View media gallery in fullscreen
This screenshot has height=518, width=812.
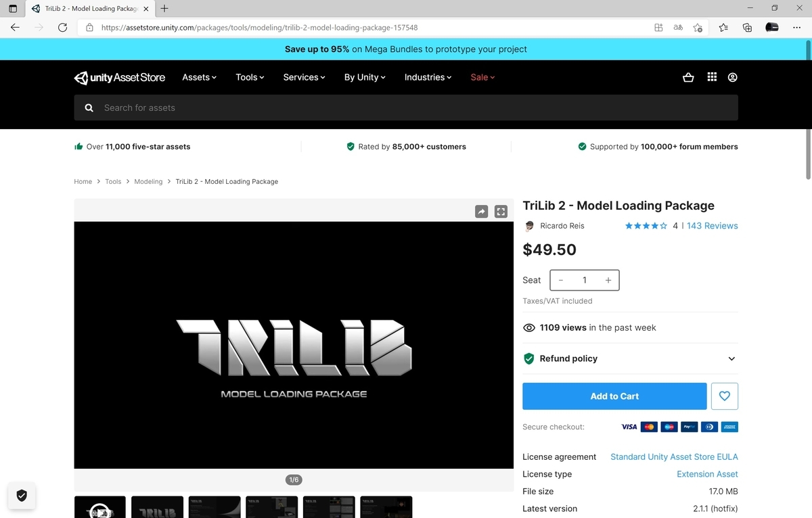pyautogui.click(x=501, y=212)
